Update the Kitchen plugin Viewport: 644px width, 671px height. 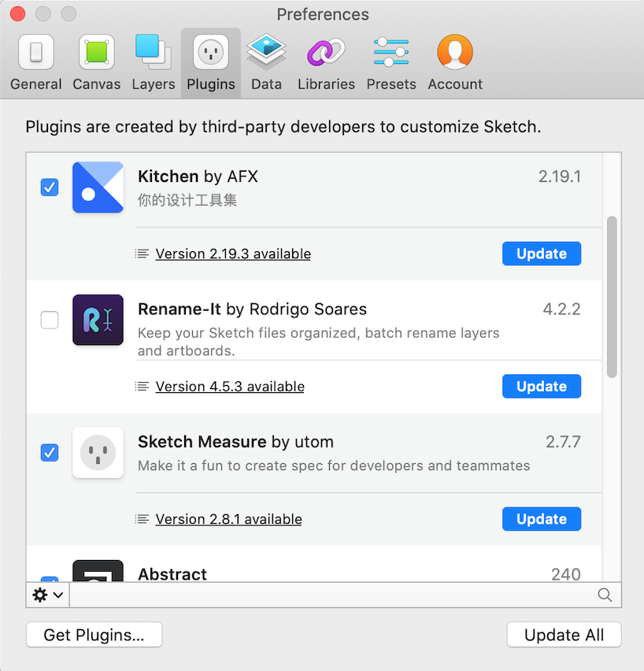[542, 254]
